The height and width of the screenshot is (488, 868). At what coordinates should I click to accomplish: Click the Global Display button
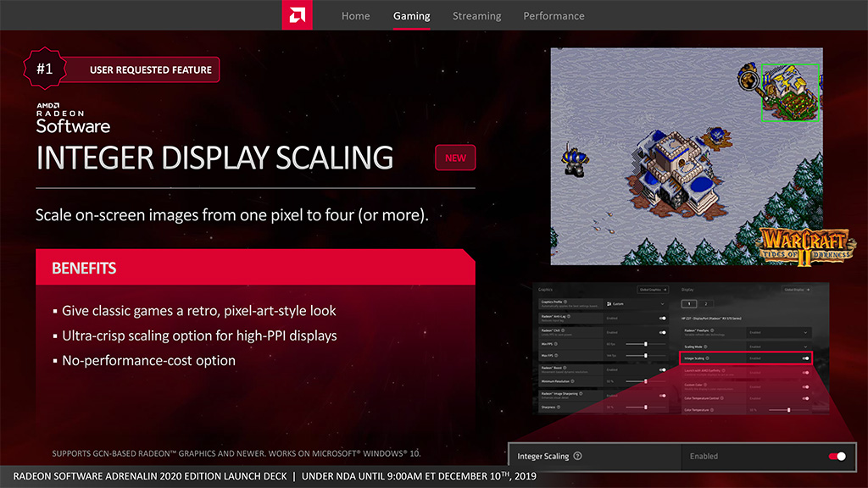(x=797, y=290)
